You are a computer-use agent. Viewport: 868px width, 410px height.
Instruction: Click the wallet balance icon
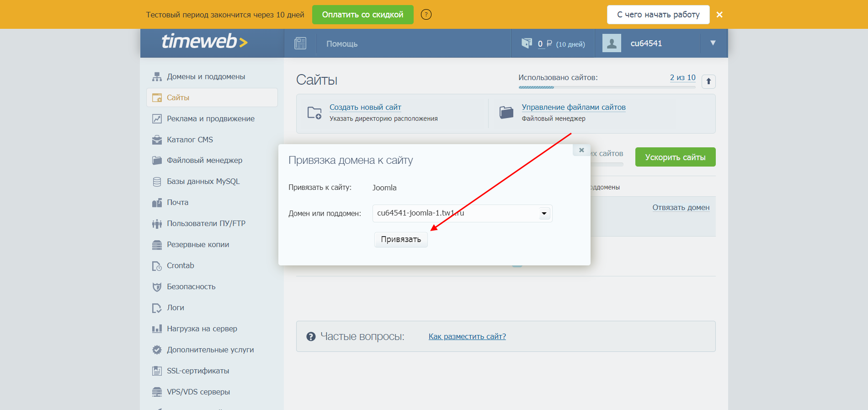coord(527,43)
